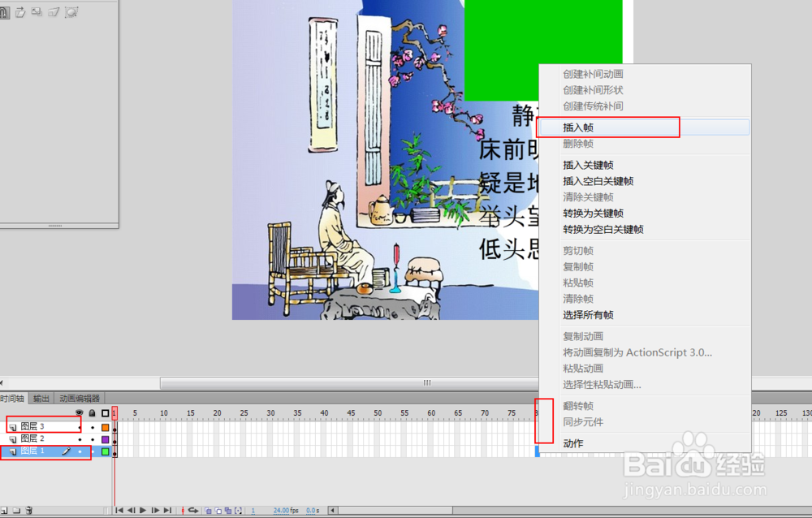Click frame 25 on the timeline ruler

(244, 412)
